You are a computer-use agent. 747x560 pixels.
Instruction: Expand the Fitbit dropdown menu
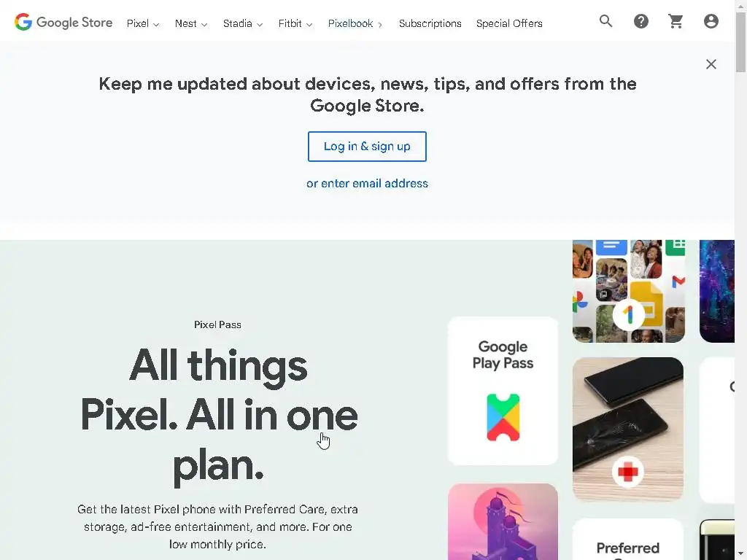pos(295,23)
